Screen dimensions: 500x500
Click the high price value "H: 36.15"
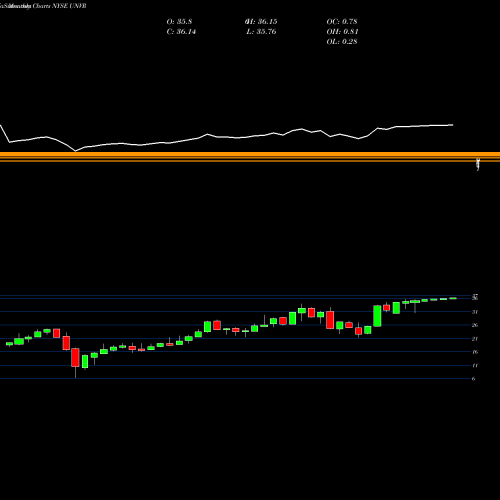262,22
